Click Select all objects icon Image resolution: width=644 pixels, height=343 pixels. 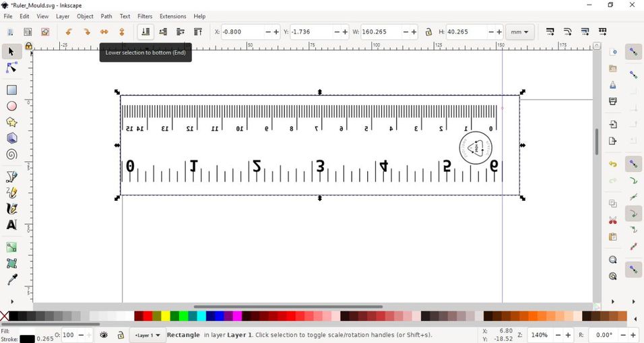[10, 32]
